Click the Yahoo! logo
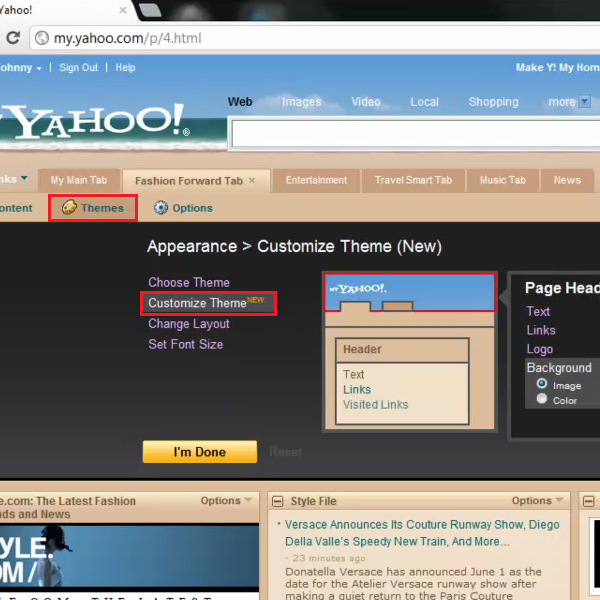Screen dimensions: 600x600 (x=95, y=121)
